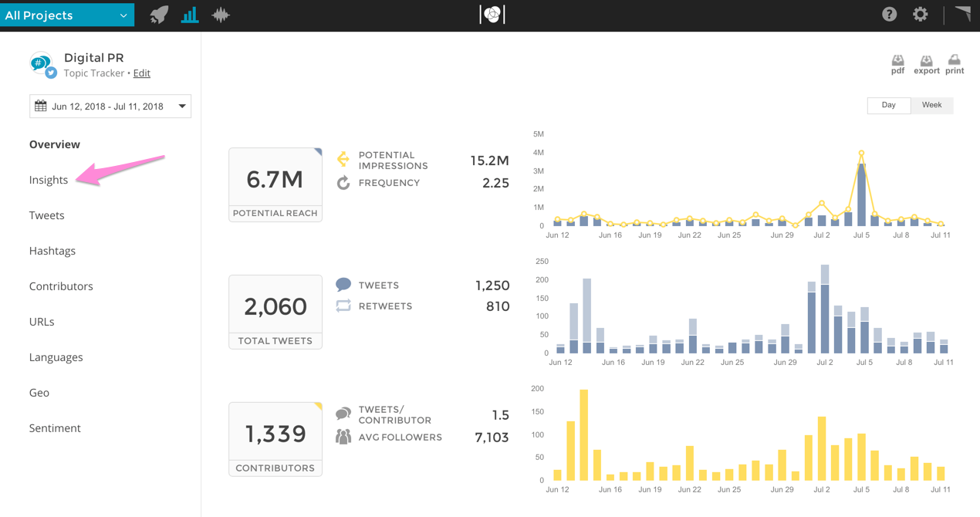Image resolution: width=980 pixels, height=517 pixels.
Task: Open the Sentiment page
Action: (55, 428)
